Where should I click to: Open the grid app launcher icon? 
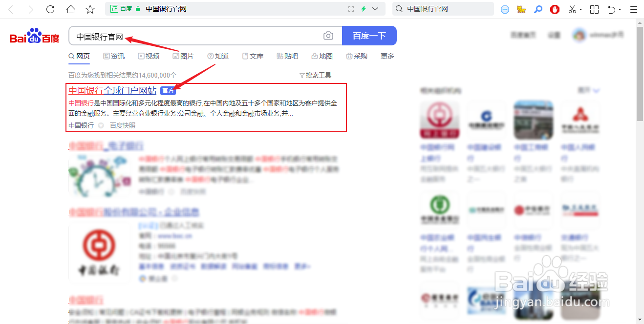[594, 9]
